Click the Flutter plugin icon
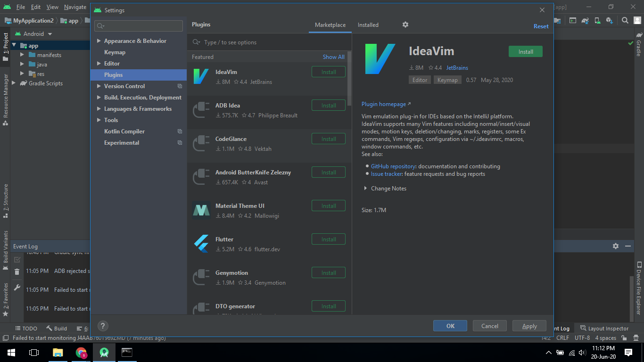 pos(201,243)
